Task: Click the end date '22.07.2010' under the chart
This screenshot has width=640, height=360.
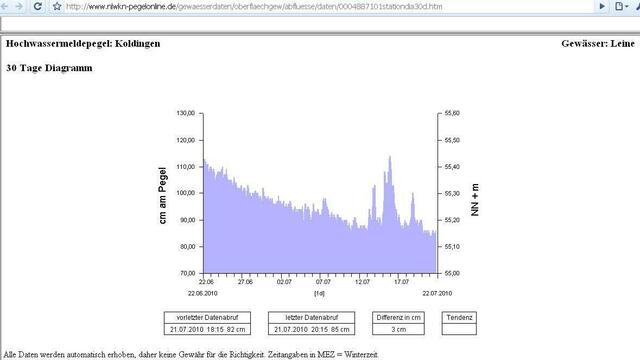Action: [437, 293]
